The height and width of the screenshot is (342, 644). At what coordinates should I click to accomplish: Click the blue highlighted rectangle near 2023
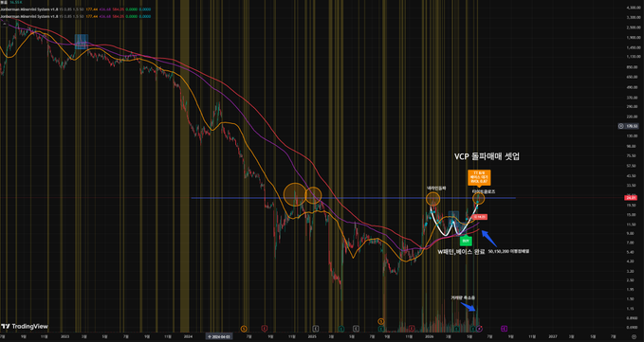click(x=81, y=42)
